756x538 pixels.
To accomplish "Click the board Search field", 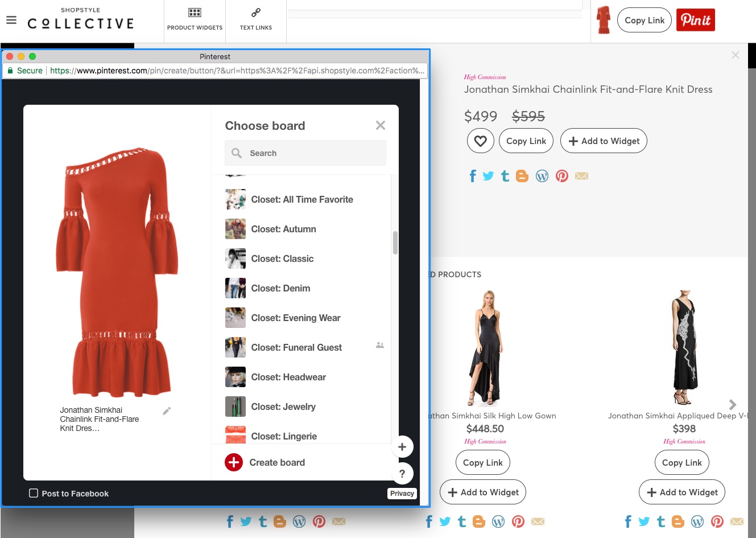I will pyautogui.click(x=305, y=153).
